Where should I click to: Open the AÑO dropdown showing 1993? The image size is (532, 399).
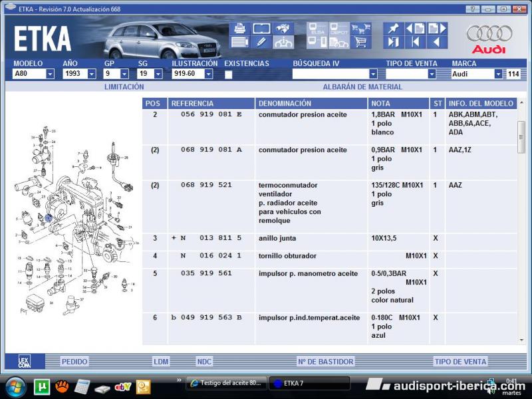coord(92,74)
